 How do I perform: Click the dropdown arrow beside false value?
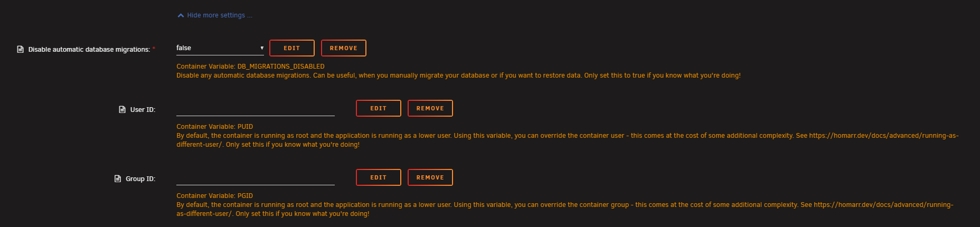click(262, 48)
